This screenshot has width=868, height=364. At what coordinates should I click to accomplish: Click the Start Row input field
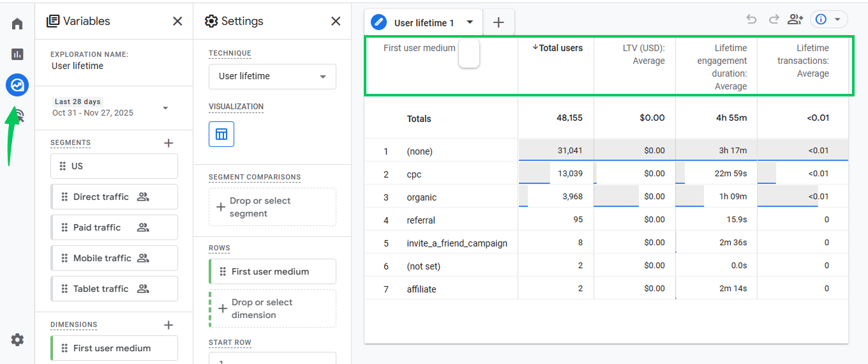click(273, 358)
